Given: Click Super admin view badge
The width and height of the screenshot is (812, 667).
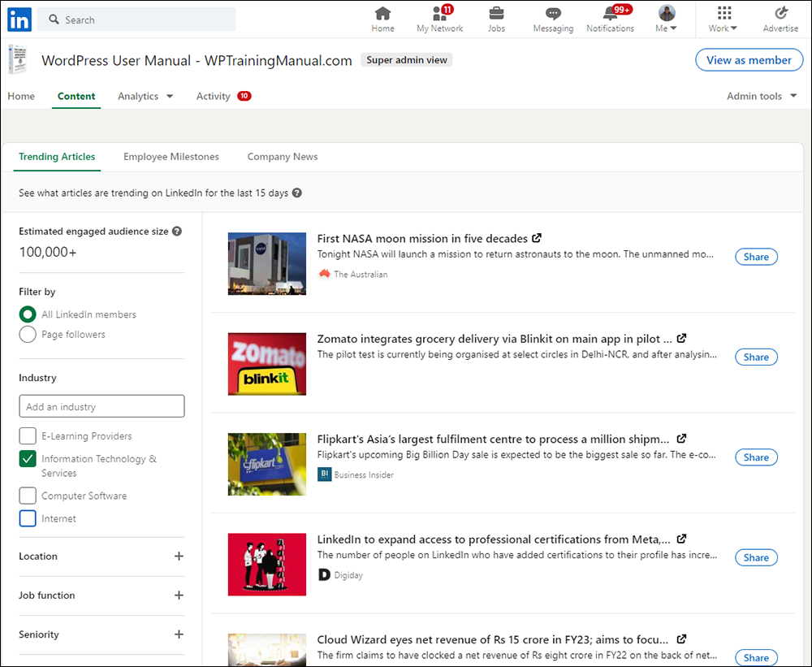Looking at the screenshot, I should click(x=407, y=60).
